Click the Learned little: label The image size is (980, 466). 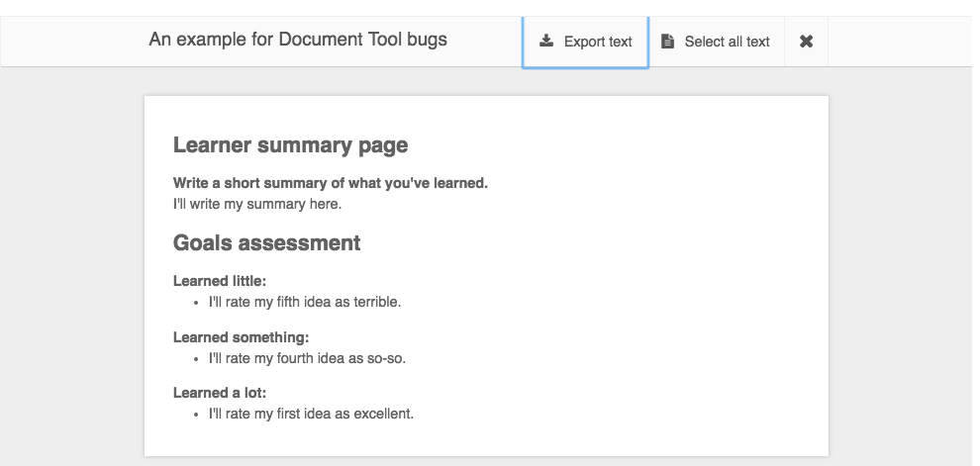220,281
